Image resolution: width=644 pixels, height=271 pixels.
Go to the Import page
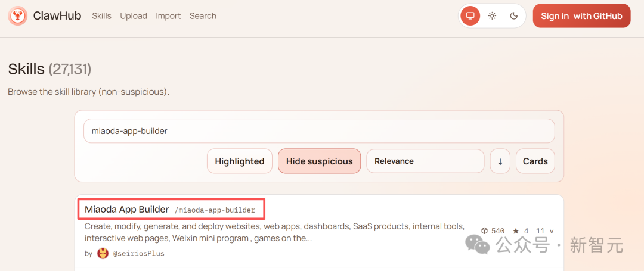[x=168, y=16]
